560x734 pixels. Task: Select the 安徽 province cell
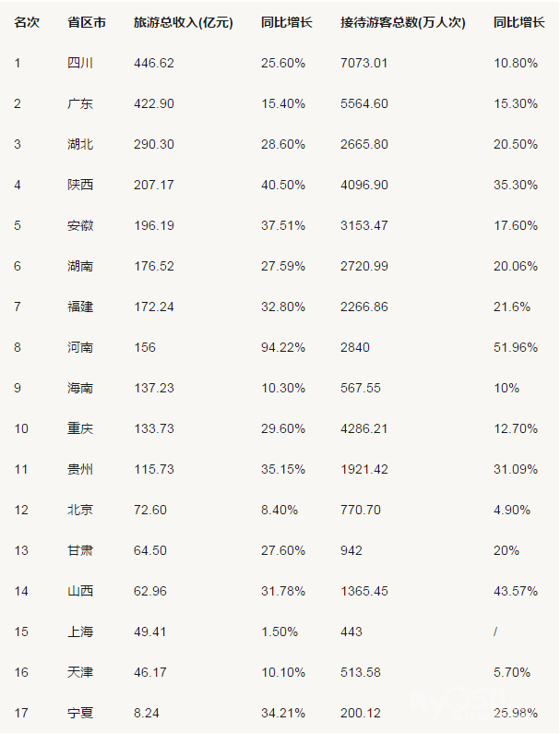pos(80,225)
